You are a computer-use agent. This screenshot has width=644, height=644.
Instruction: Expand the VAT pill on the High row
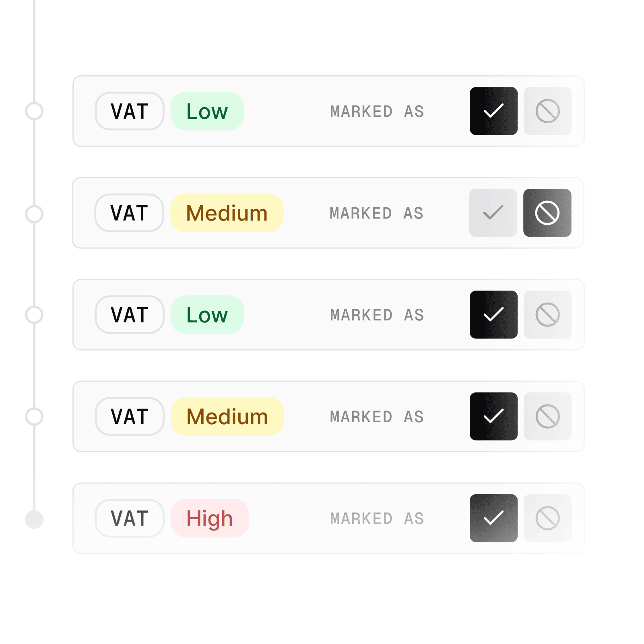tap(129, 518)
